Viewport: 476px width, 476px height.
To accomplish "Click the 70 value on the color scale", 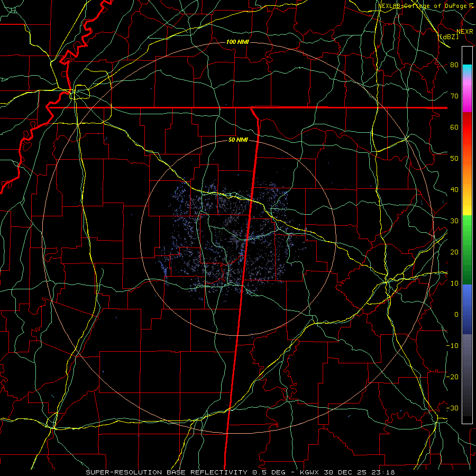I will coord(454,96).
